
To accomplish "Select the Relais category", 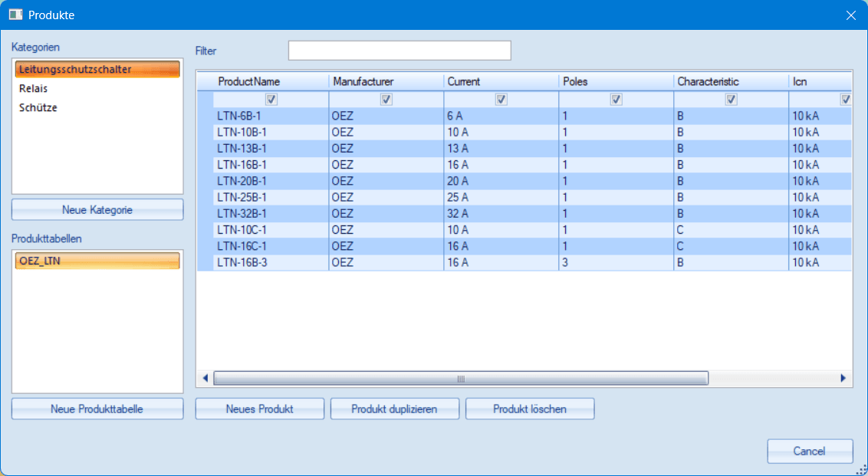I will [97, 89].
